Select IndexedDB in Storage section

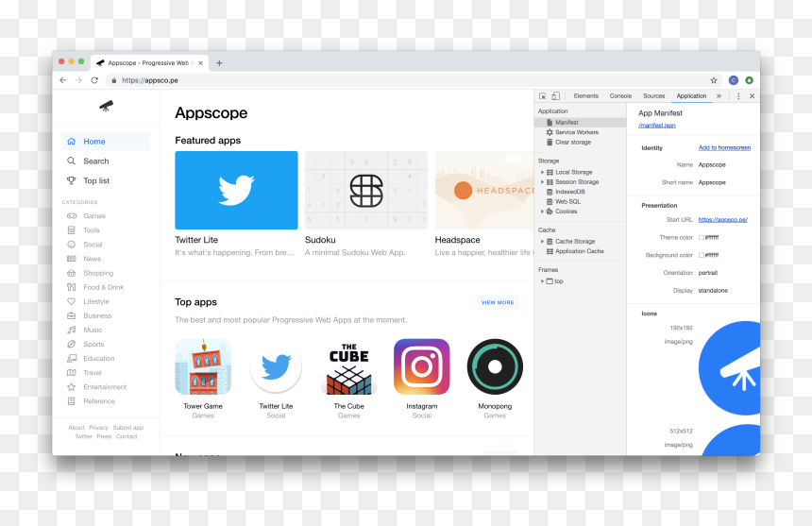click(x=569, y=192)
